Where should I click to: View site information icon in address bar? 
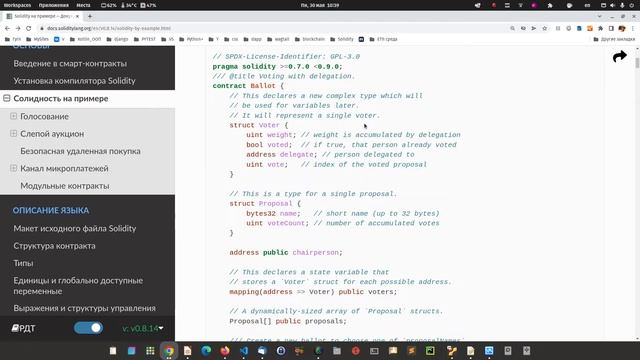(42, 28)
